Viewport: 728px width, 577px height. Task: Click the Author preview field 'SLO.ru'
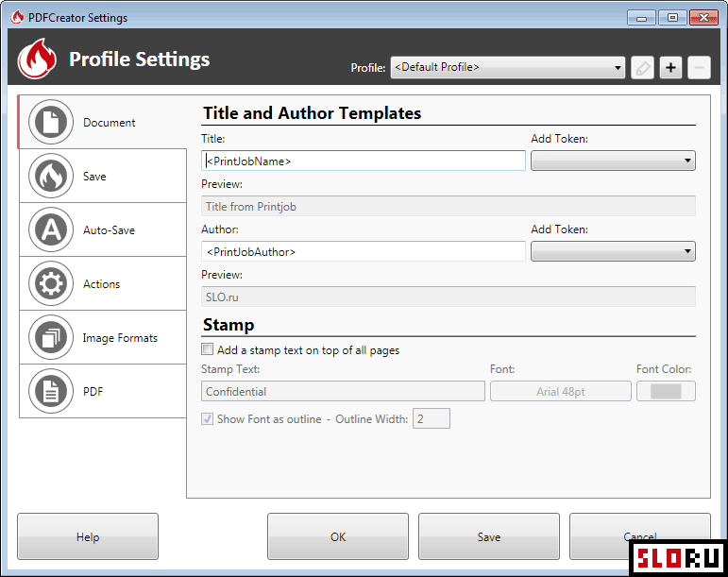tap(448, 297)
